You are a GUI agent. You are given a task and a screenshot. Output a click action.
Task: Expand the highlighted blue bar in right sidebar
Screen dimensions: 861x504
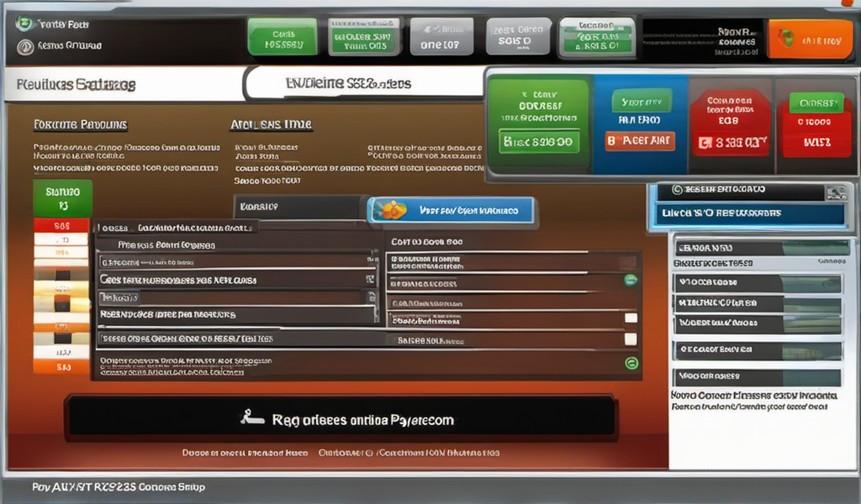click(x=748, y=213)
